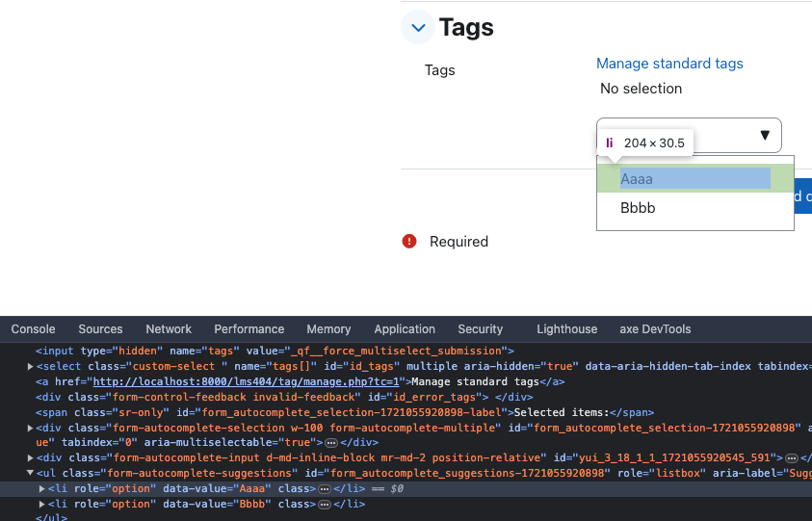812x521 pixels.
Task: Open the Security tab
Action: [x=480, y=329]
